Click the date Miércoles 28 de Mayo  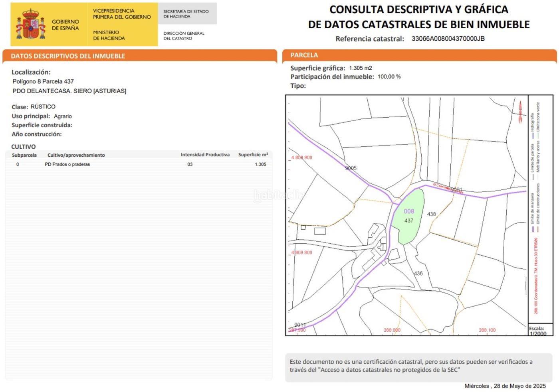point(505,386)
